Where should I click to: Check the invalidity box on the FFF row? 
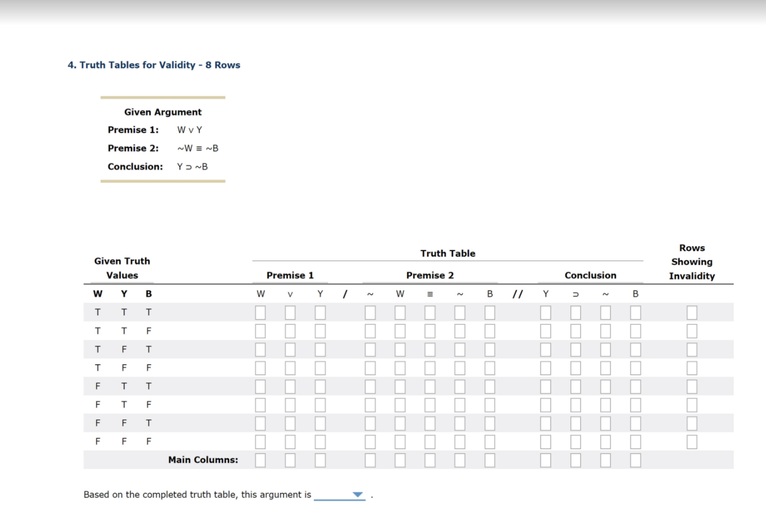[x=691, y=441]
